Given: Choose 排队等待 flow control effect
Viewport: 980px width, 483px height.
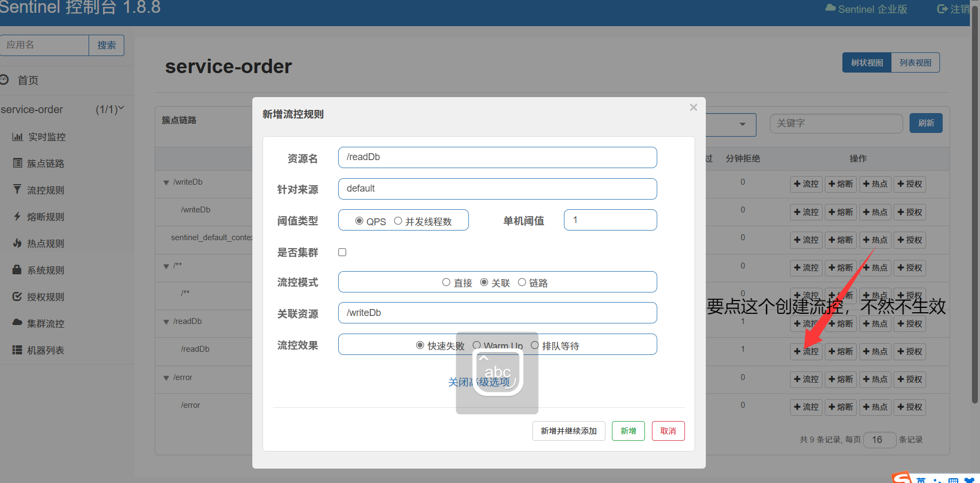Looking at the screenshot, I should pyautogui.click(x=535, y=345).
